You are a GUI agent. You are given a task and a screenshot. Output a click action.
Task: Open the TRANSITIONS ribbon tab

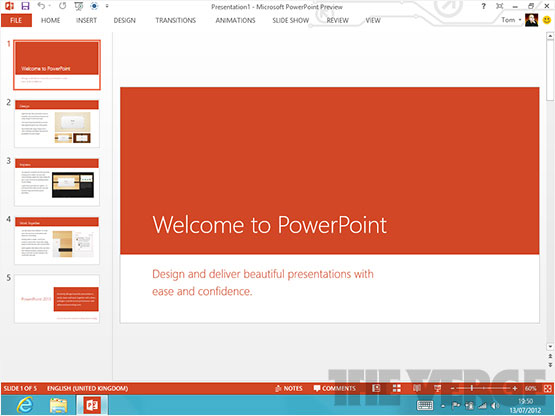click(176, 21)
